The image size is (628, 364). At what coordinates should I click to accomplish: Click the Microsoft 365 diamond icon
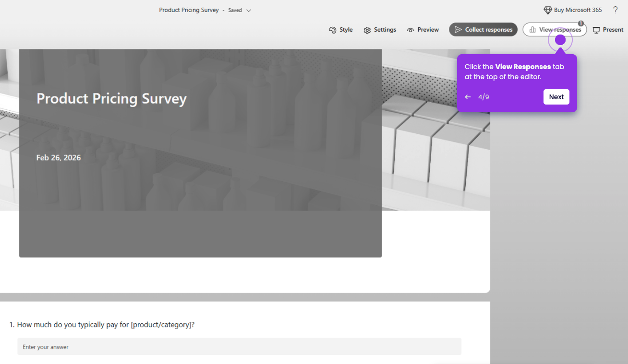pyautogui.click(x=548, y=10)
